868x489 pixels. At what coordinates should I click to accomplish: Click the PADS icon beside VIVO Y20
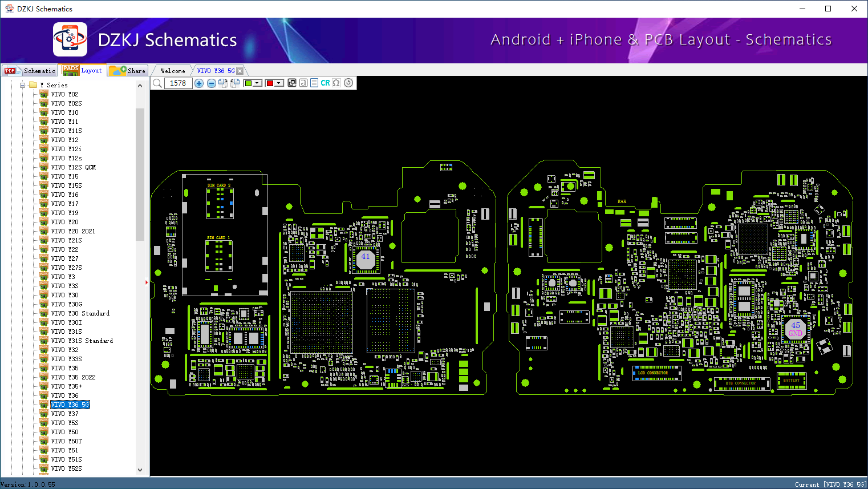coord(44,222)
